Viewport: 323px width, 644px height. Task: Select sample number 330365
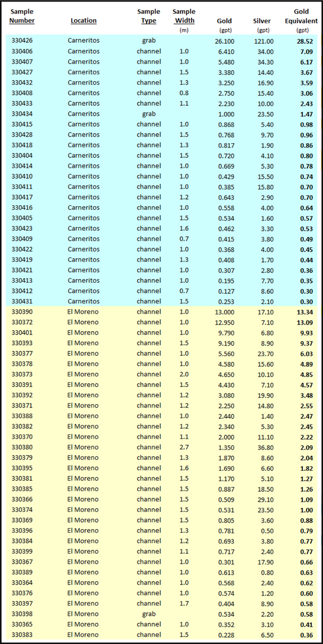[x=22, y=624]
